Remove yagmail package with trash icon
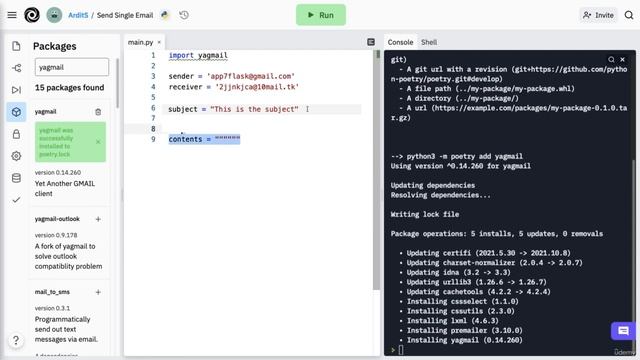Image resolution: width=640 pixels, height=360 pixels. [x=98, y=112]
